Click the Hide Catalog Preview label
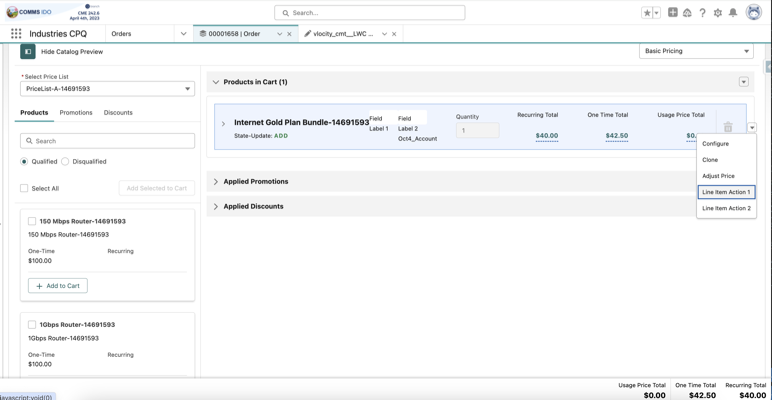 72,51
